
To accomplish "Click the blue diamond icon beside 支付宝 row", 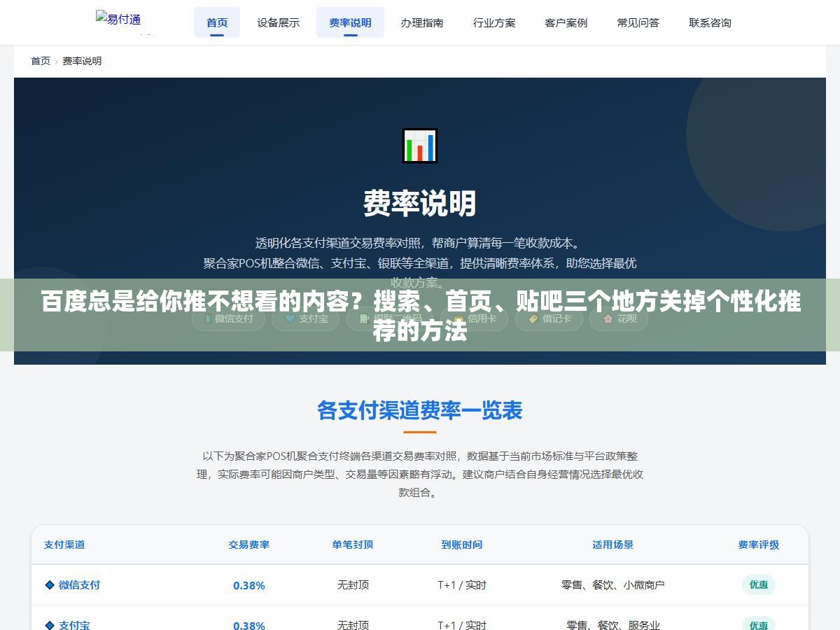I will tap(50, 624).
